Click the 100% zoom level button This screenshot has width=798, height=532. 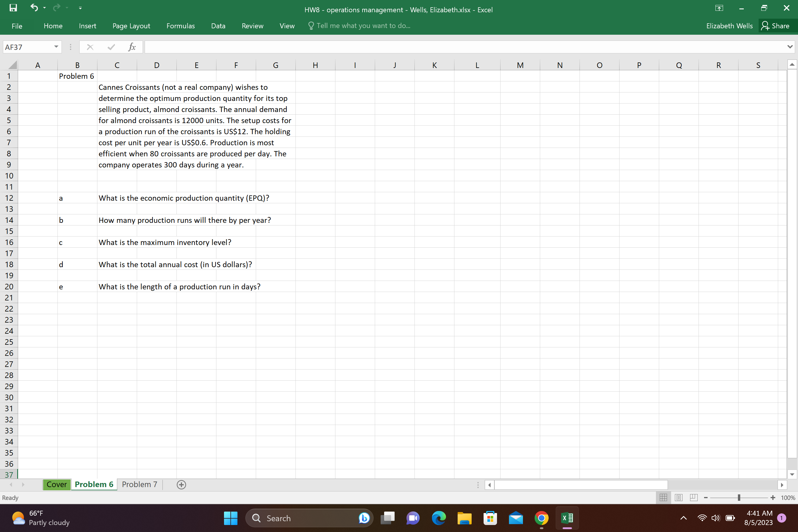click(788, 498)
